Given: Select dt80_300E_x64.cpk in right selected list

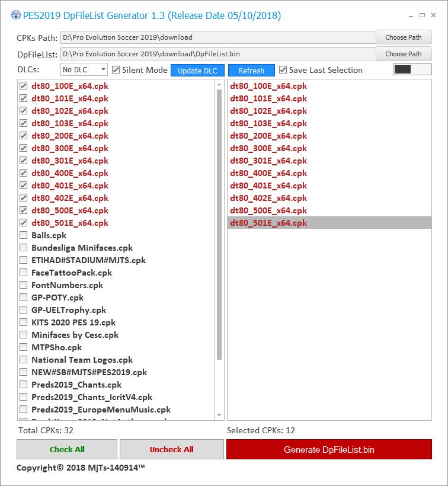Looking at the screenshot, I should pyautogui.click(x=329, y=148).
